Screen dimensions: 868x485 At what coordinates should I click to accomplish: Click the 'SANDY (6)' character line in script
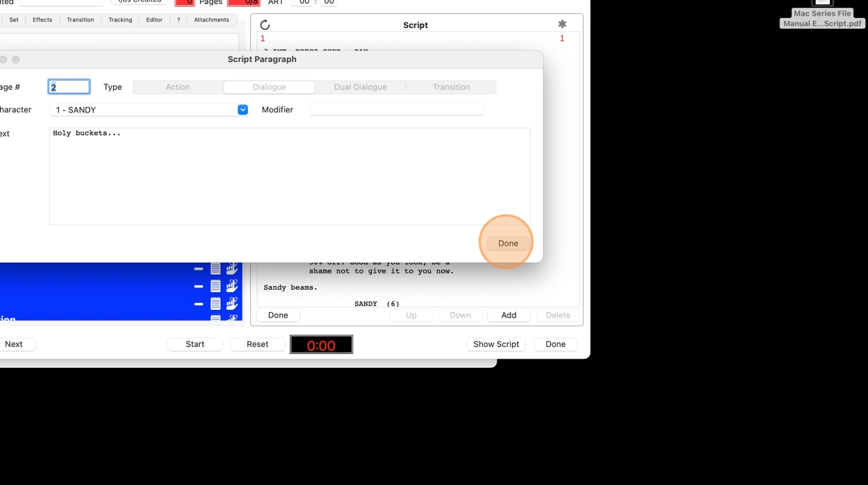(377, 304)
